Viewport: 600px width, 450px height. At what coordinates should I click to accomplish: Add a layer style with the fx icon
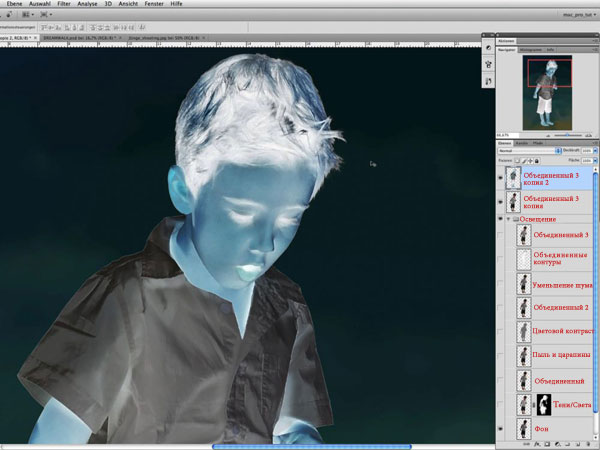point(537,444)
